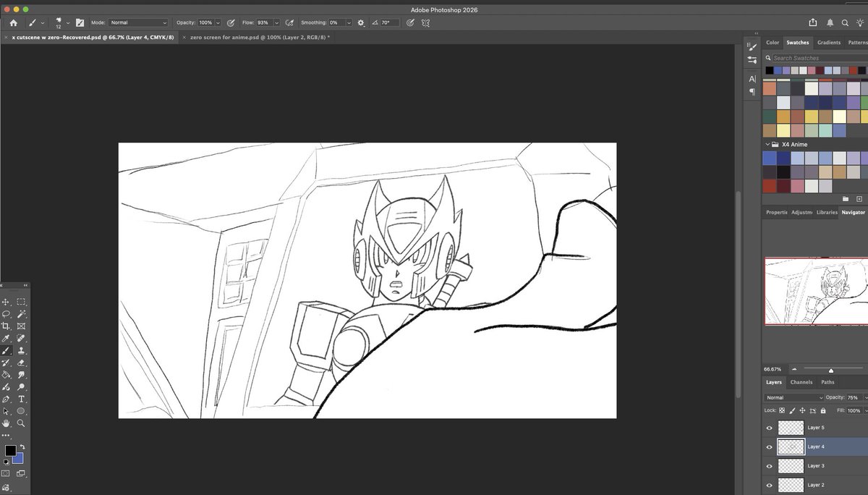
Task: Select the Path Selection tool
Action: [6, 411]
